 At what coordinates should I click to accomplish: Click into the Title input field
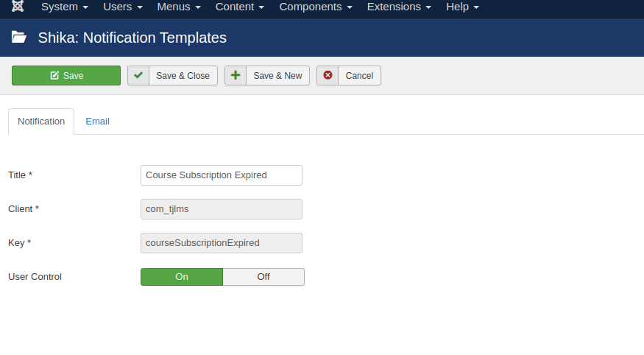(221, 175)
